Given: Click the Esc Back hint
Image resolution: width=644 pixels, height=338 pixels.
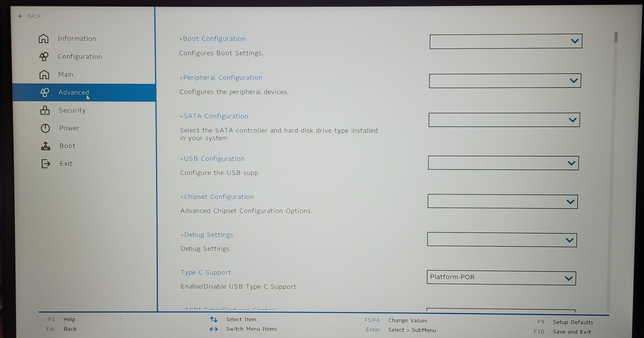Looking at the screenshot, I should (61, 329).
